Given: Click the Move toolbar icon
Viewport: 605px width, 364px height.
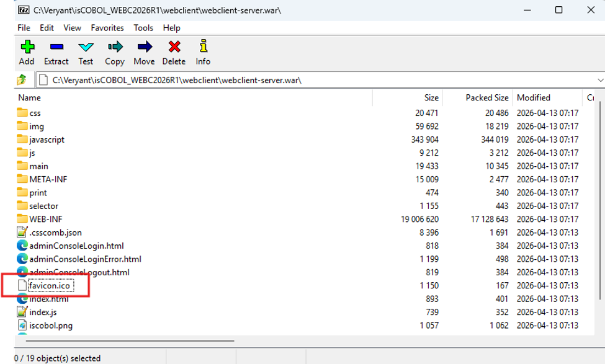Looking at the screenshot, I should click(145, 47).
